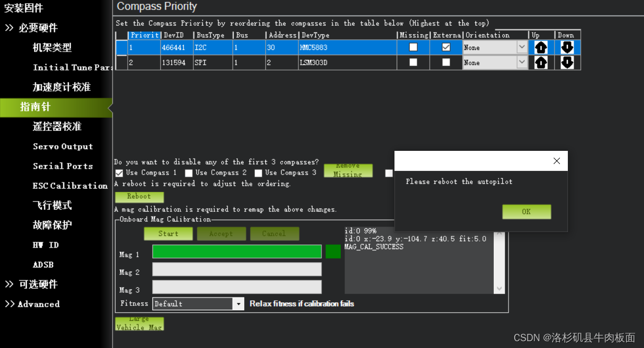This screenshot has height=348, width=644.
Task: Open 机架类型 page
Action: click(x=52, y=47)
